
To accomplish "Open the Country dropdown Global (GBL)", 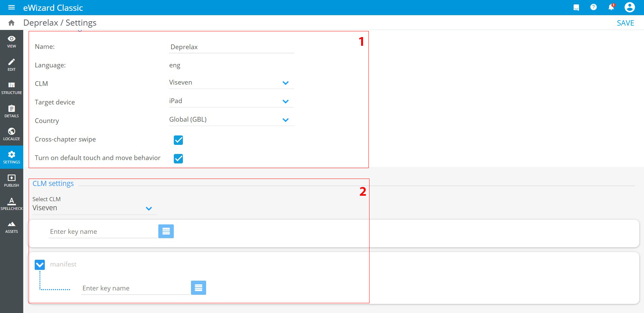I will (231, 120).
